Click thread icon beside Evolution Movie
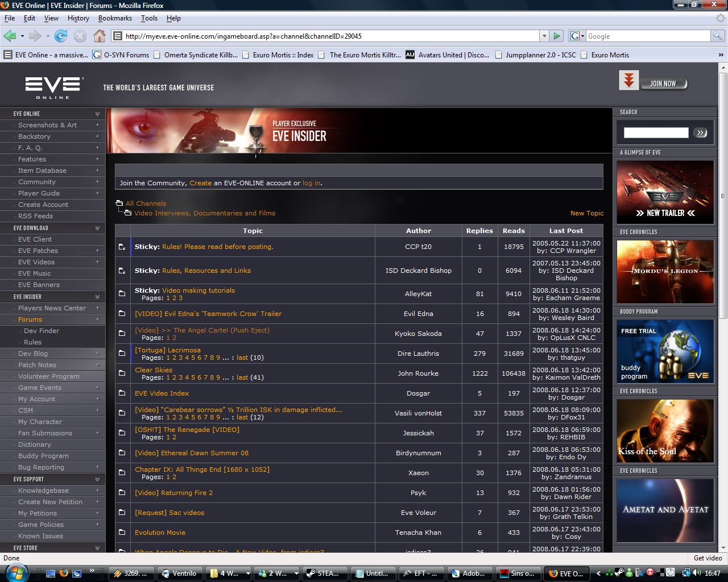728x582 pixels. (122, 532)
